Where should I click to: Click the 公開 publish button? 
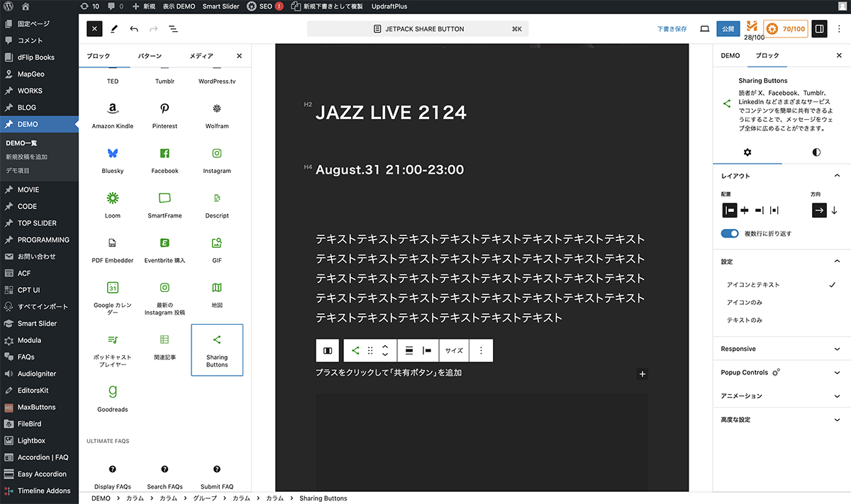[x=728, y=29]
